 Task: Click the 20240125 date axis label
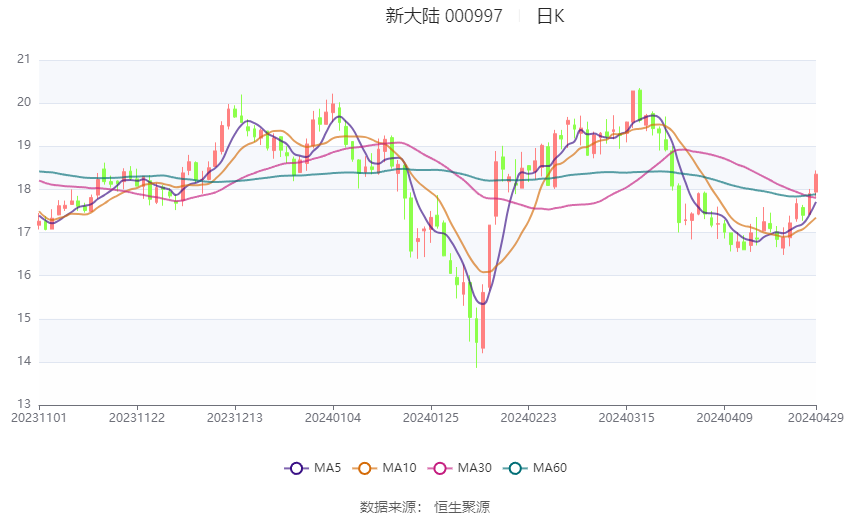pos(431,418)
